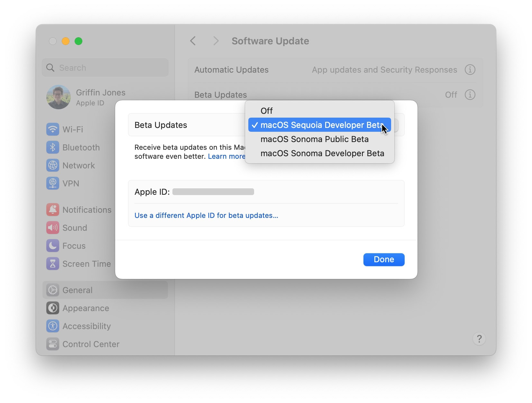Click the Wi-Fi icon in sidebar
The width and height of the screenshot is (532, 403).
[x=53, y=130]
